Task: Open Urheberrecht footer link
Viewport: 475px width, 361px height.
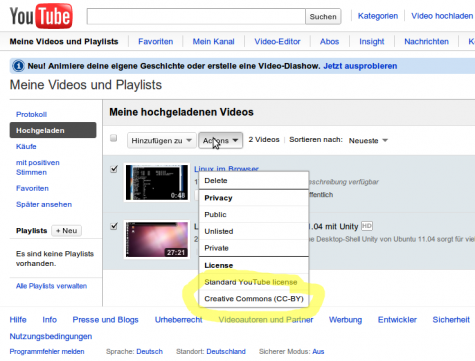Action: pos(178,320)
